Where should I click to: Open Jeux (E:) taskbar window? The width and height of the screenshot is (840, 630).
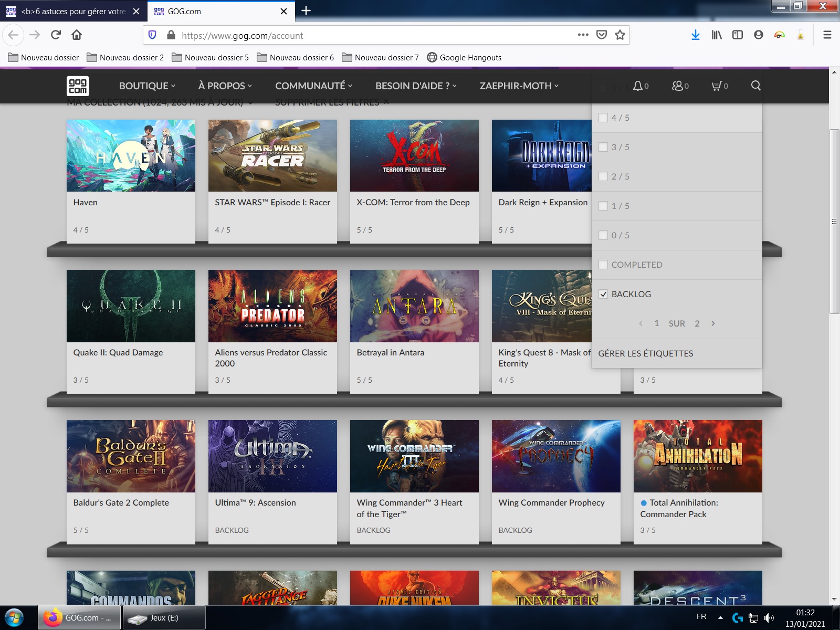(x=164, y=617)
